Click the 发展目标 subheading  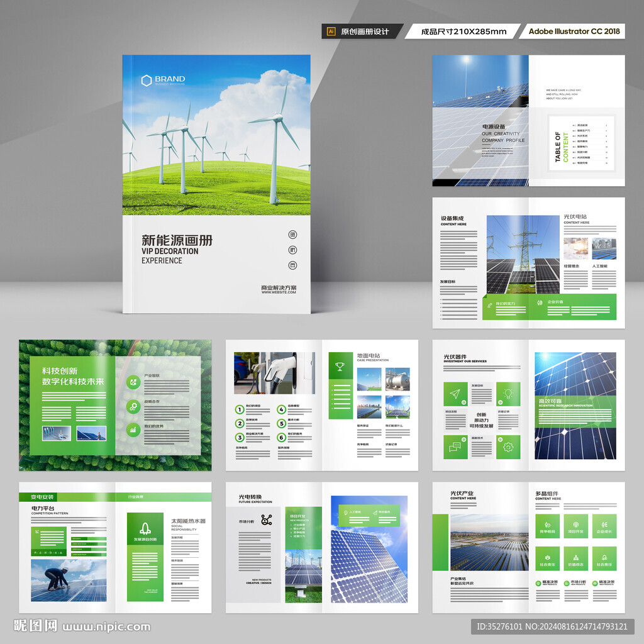tap(448, 282)
